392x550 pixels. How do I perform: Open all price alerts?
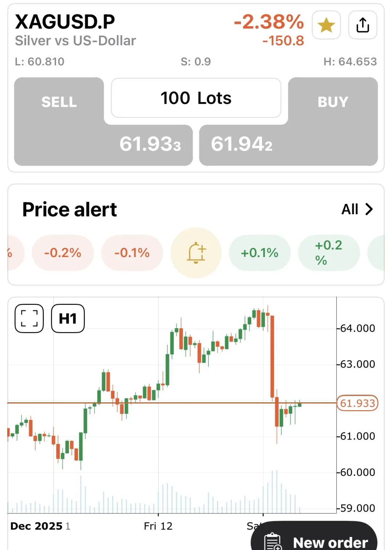click(x=357, y=209)
